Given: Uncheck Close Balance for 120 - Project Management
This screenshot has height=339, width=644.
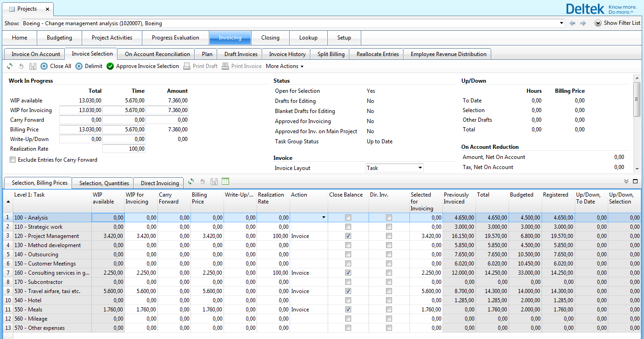Looking at the screenshot, I should pos(348,236).
